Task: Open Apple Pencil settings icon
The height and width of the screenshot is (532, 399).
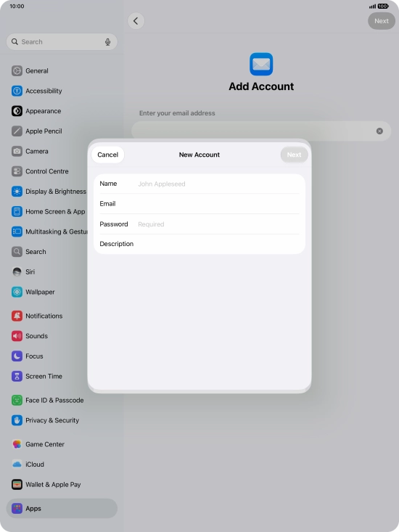Action: pyautogui.click(x=17, y=131)
